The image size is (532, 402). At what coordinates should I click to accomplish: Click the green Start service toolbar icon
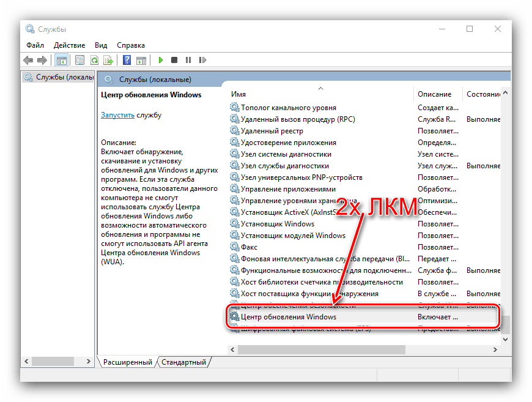(161, 60)
